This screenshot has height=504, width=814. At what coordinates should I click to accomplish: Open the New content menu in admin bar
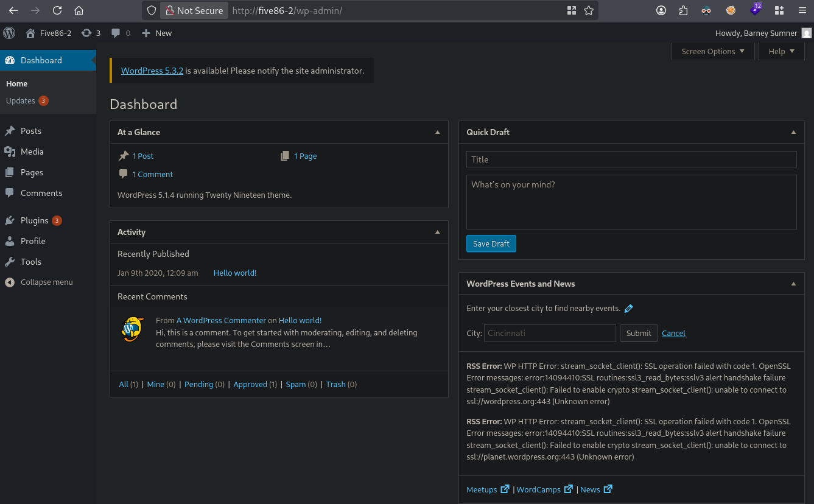point(156,33)
